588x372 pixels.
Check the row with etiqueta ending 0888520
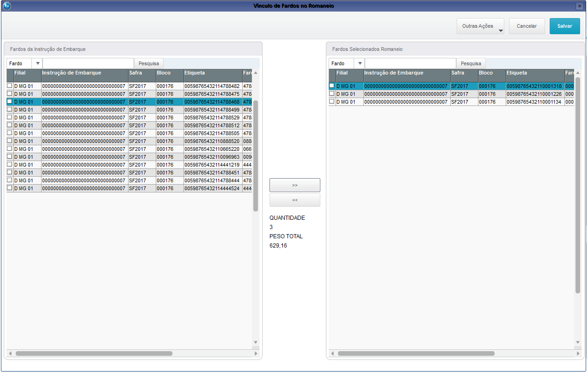10,141
